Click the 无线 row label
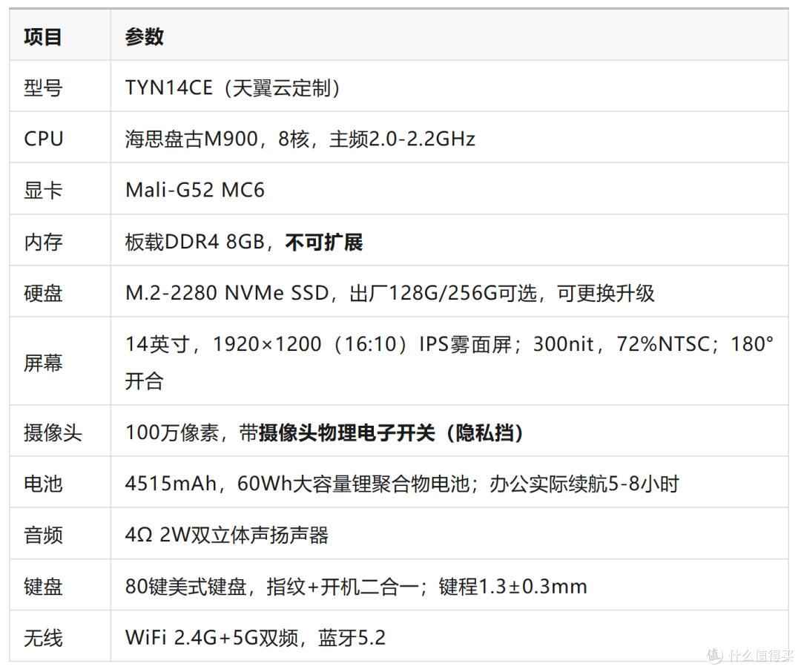 tap(43, 638)
